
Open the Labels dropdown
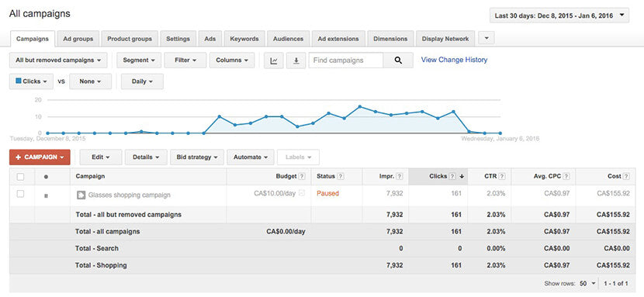coord(298,157)
